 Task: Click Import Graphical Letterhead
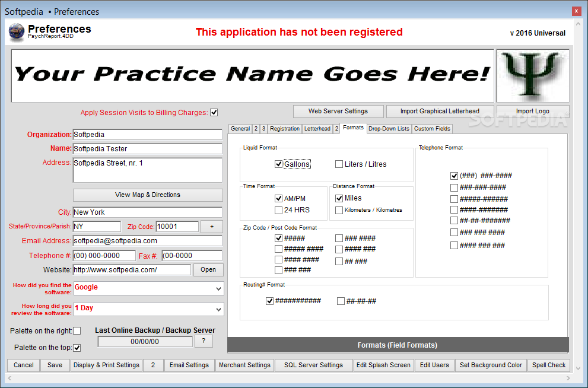tap(440, 112)
